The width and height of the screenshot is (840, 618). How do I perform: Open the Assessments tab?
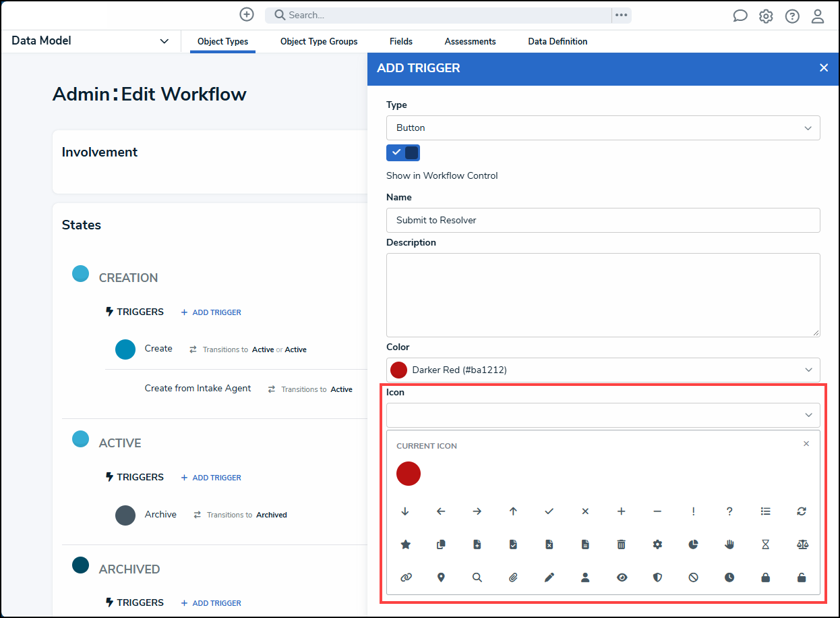[x=470, y=42]
